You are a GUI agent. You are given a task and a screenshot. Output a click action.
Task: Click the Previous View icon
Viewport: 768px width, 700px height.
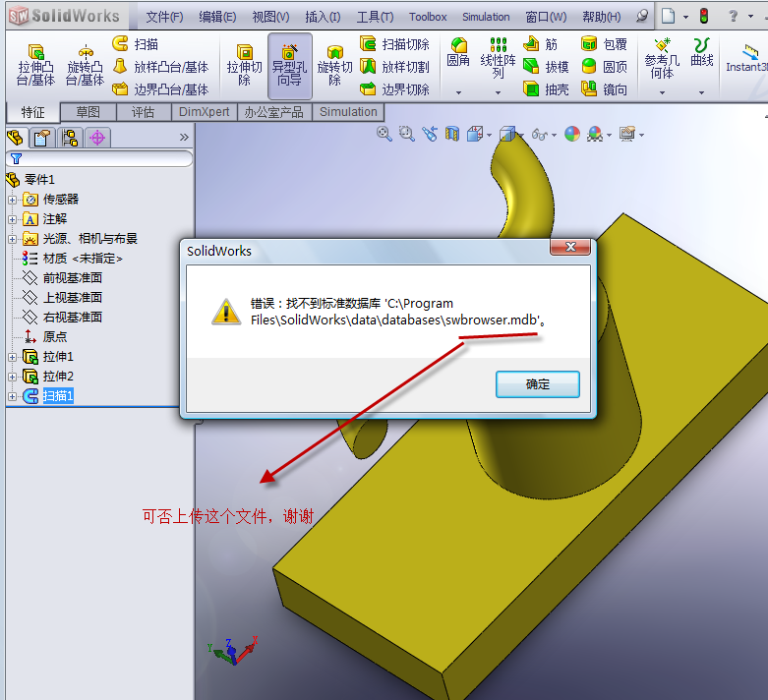click(430, 134)
